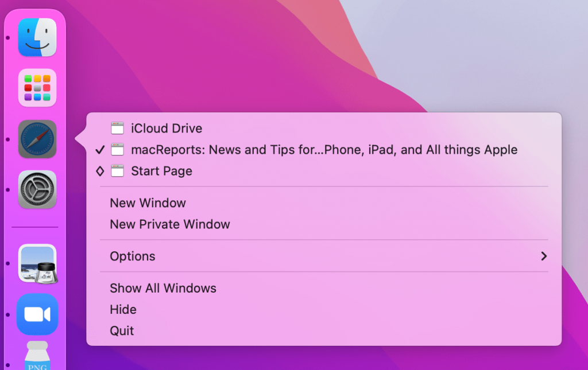
Task: Open Launchpad in the Dock
Action: tap(37, 88)
